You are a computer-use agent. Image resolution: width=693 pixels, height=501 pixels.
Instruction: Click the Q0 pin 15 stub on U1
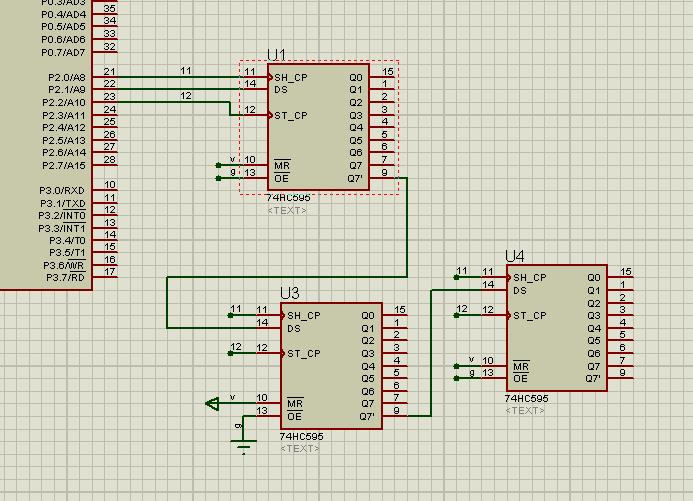click(382, 77)
